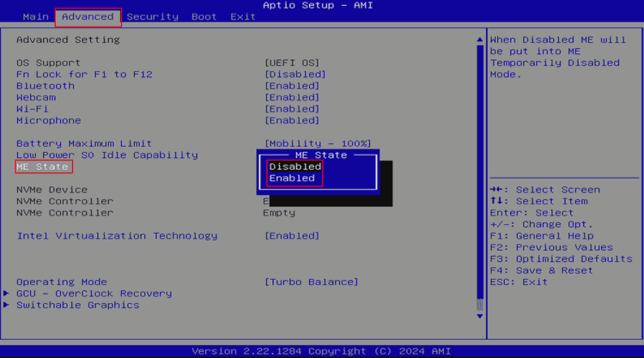The height and width of the screenshot is (358, 644).
Task: Open the Boot tab
Action: (x=204, y=16)
